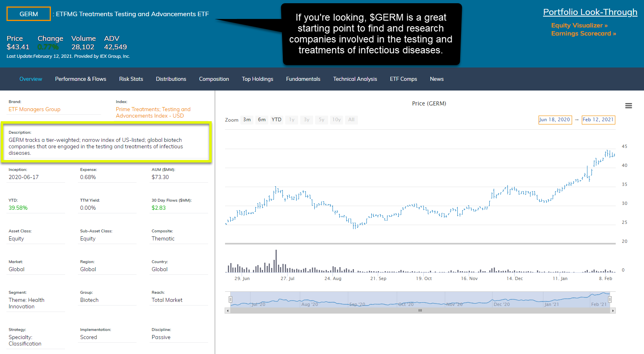Grab the right navigator range handle
Viewport: 644px width, 354px height.
click(x=610, y=299)
